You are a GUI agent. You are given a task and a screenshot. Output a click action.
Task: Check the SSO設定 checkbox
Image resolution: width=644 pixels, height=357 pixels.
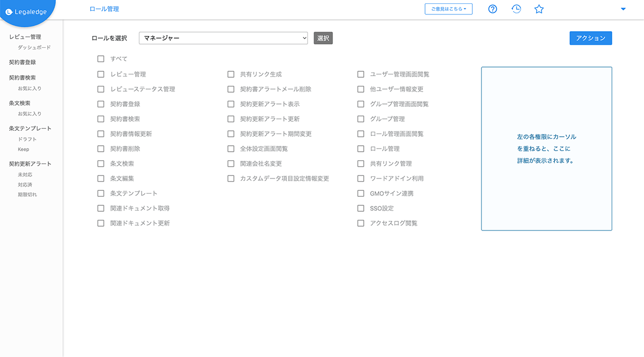pyautogui.click(x=361, y=208)
